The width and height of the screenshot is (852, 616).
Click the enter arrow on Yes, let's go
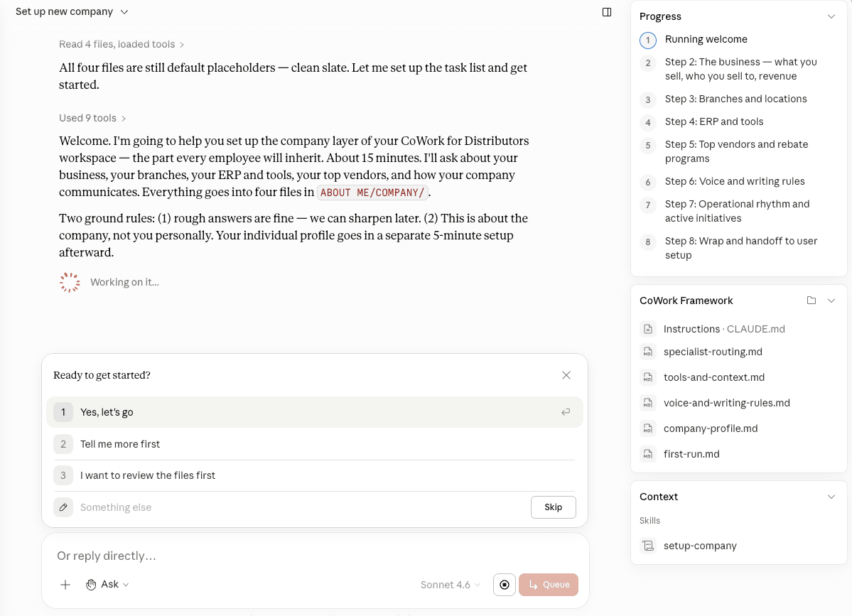click(566, 412)
